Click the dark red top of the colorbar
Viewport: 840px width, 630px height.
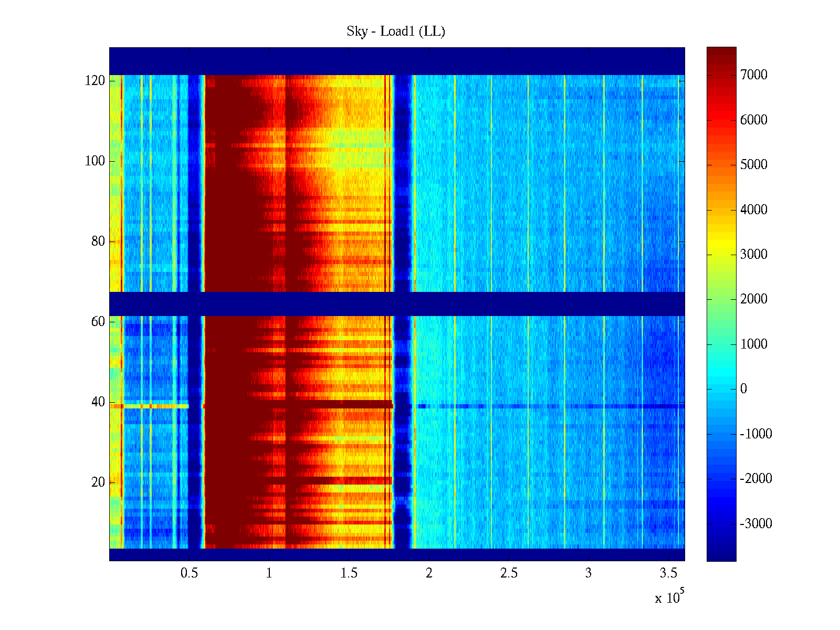(x=721, y=52)
